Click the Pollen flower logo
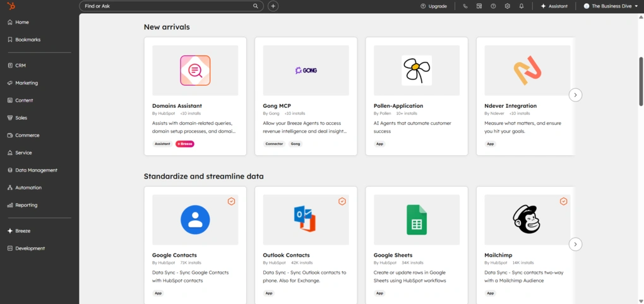644x304 pixels. click(x=417, y=71)
